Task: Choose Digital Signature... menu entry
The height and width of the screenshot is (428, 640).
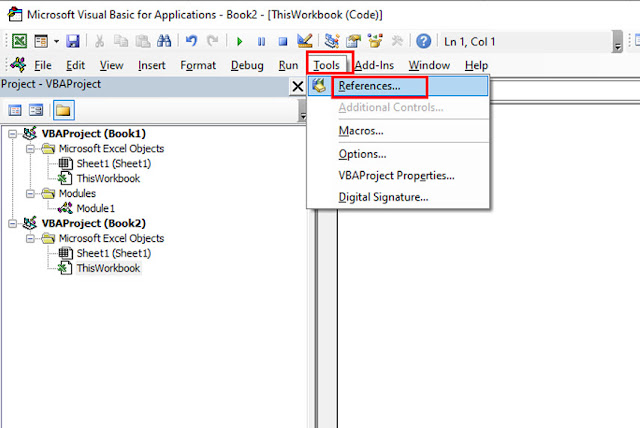Action: [398, 197]
